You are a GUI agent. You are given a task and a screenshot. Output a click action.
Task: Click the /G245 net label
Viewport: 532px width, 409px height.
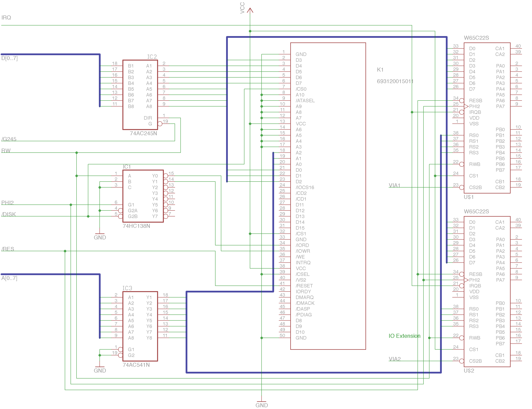point(9,139)
